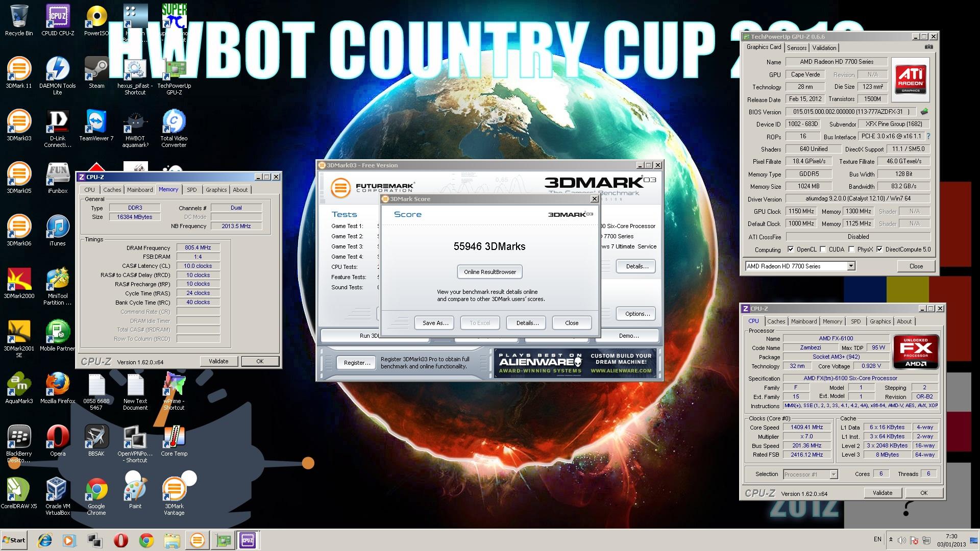The image size is (980, 551).
Task: Click Close button in 3DMark Score dialog
Action: coord(572,323)
